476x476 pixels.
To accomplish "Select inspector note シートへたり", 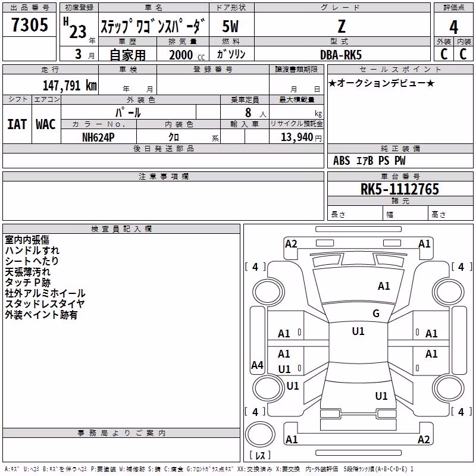I will coord(32,261).
